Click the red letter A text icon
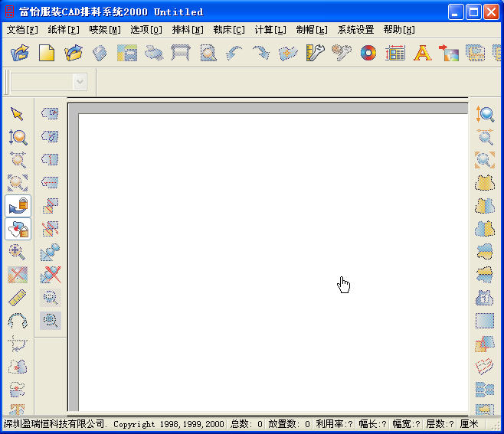The height and width of the screenshot is (434, 504). pos(422,53)
